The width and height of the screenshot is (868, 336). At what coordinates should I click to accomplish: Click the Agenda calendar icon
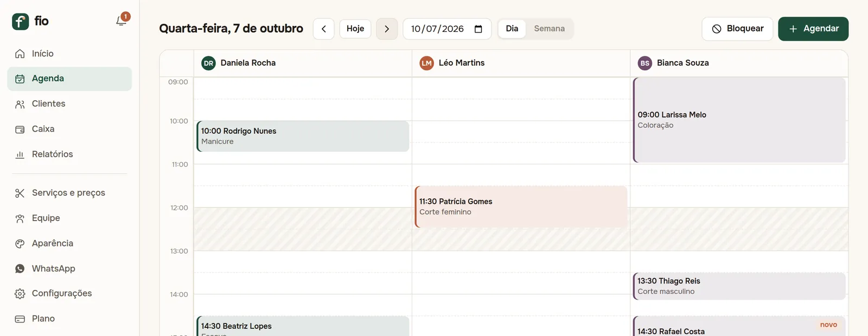pyautogui.click(x=20, y=79)
